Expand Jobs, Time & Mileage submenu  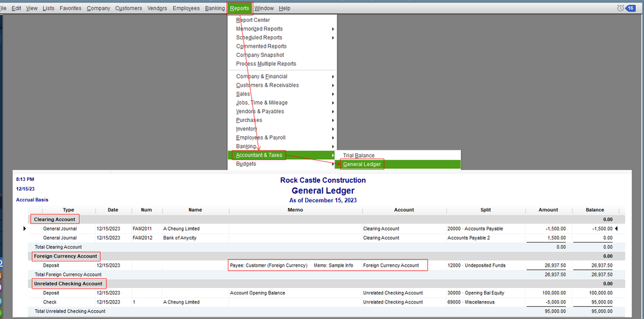[283, 103]
